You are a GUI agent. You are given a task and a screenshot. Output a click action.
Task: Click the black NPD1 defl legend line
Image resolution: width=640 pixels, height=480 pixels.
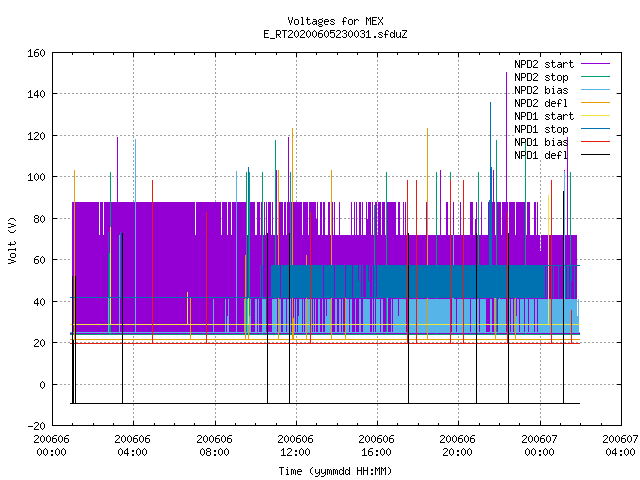595,155
